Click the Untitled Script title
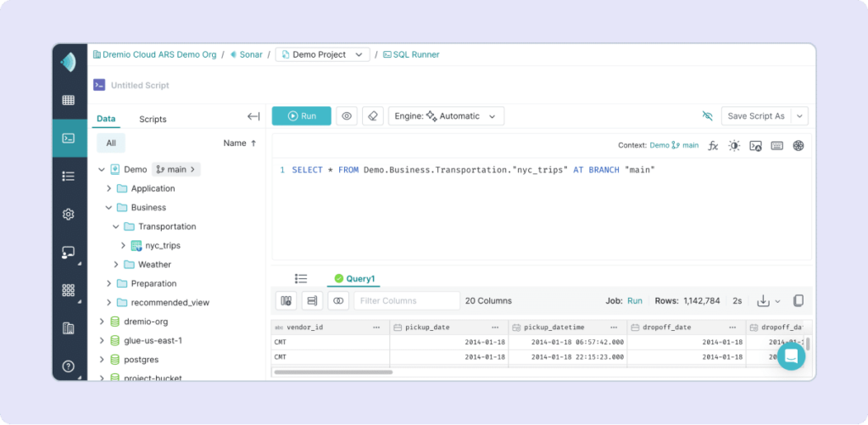 click(x=140, y=86)
